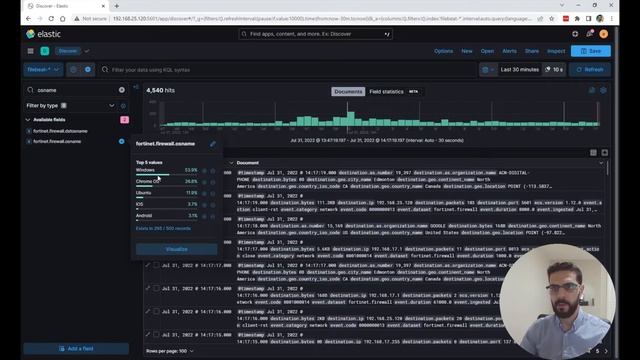Filter out the Android value
The width and height of the screenshot is (640, 360).
point(213,216)
